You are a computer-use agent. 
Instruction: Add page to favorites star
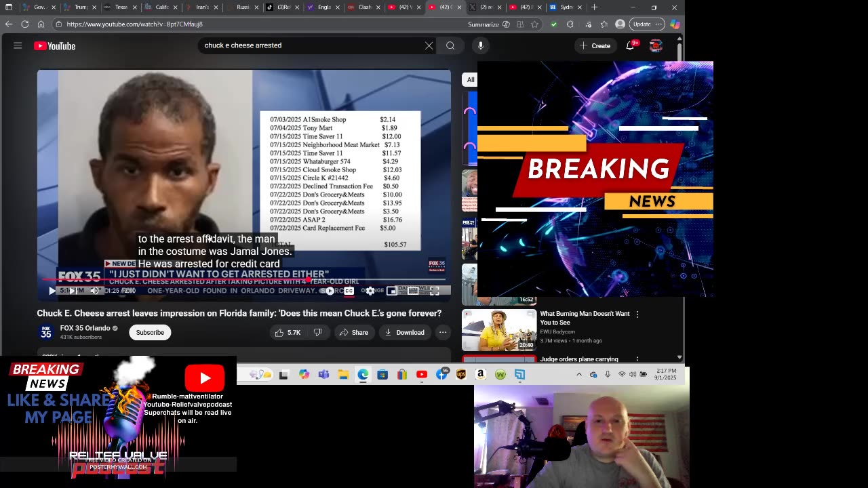535,24
